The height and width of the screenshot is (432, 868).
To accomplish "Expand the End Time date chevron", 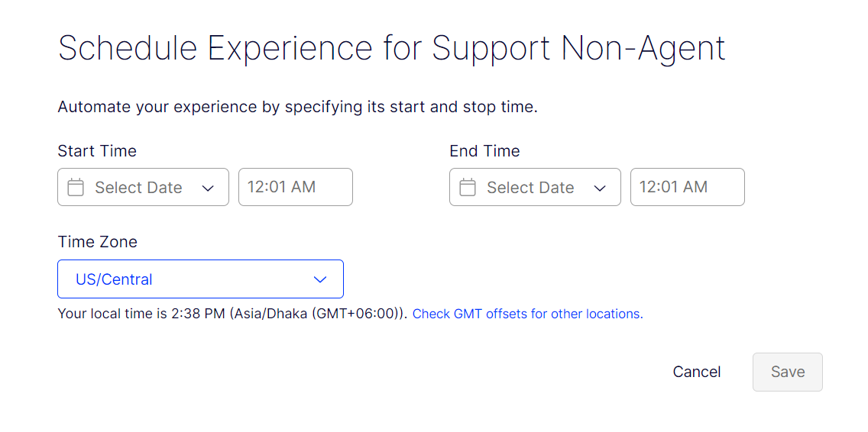I will [x=600, y=189].
